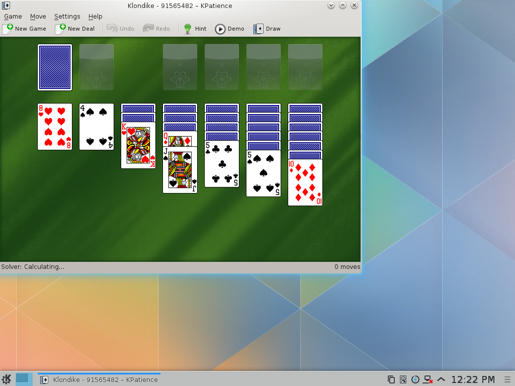Click the clipboard icon in system tray
The height and width of the screenshot is (386, 515).
click(391, 379)
